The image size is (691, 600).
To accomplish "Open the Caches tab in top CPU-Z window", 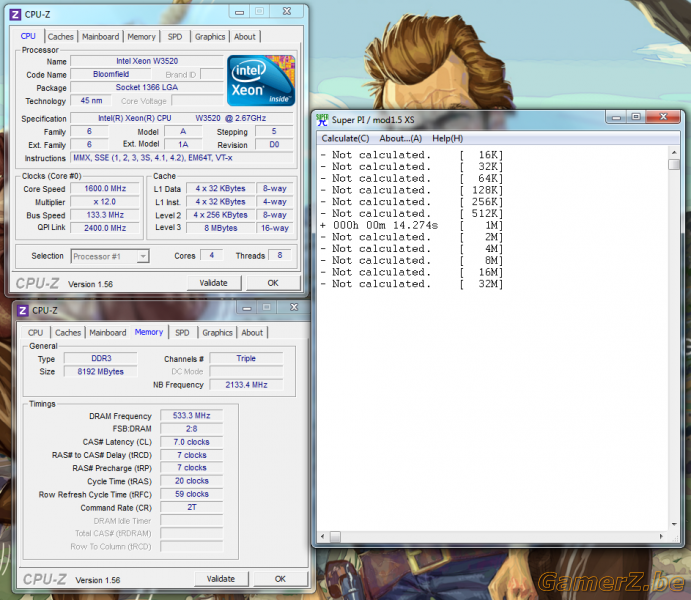I will tap(60, 37).
